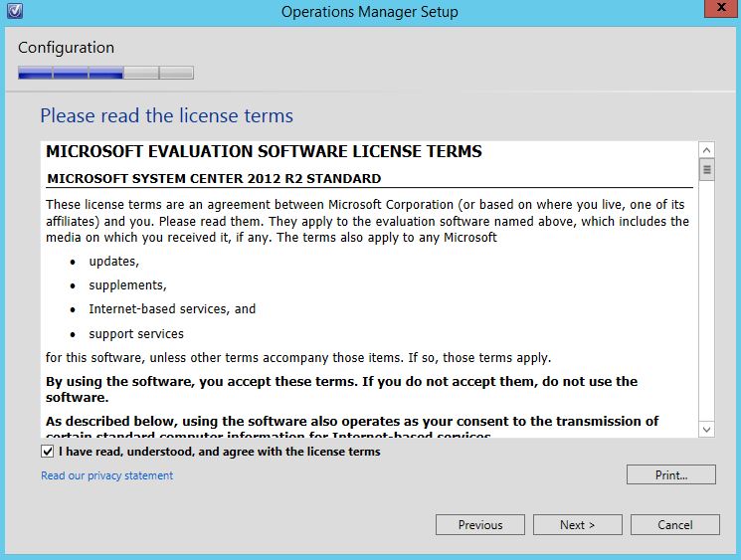Go back with the Previous button
The width and height of the screenshot is (741, 560).
(480, 524)
